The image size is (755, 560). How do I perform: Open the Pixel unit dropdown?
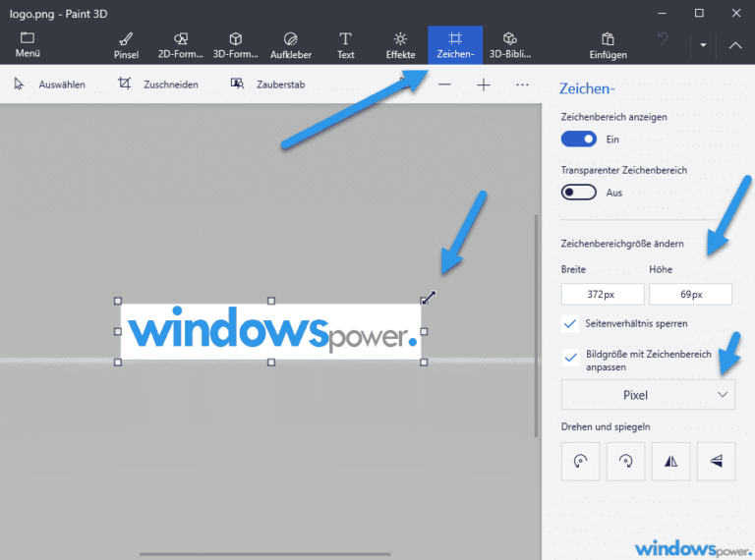coord(648,395)
